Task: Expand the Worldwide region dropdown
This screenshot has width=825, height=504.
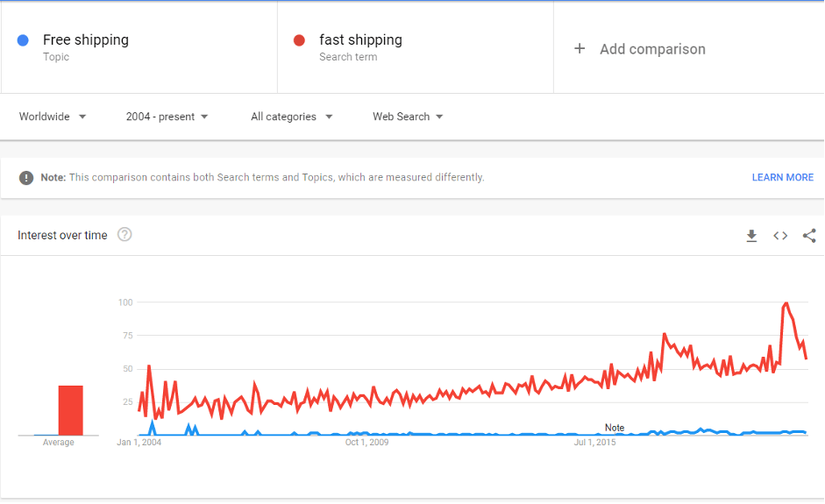Action: click(x=53, y=117)
